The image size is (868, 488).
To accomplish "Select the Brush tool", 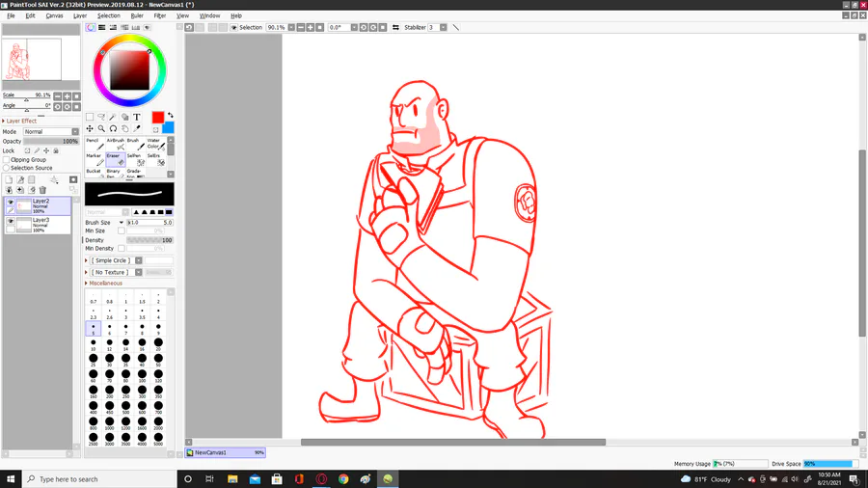I will (136, 144).
